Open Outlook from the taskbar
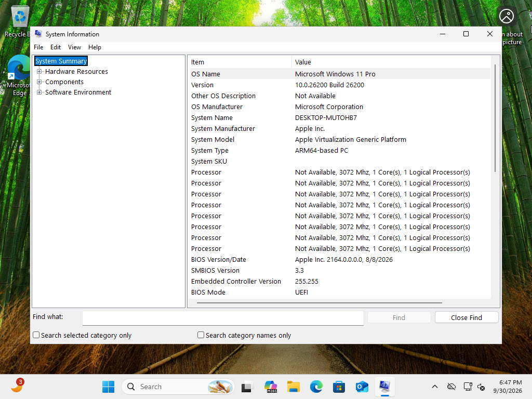 [x=362, y=387]
